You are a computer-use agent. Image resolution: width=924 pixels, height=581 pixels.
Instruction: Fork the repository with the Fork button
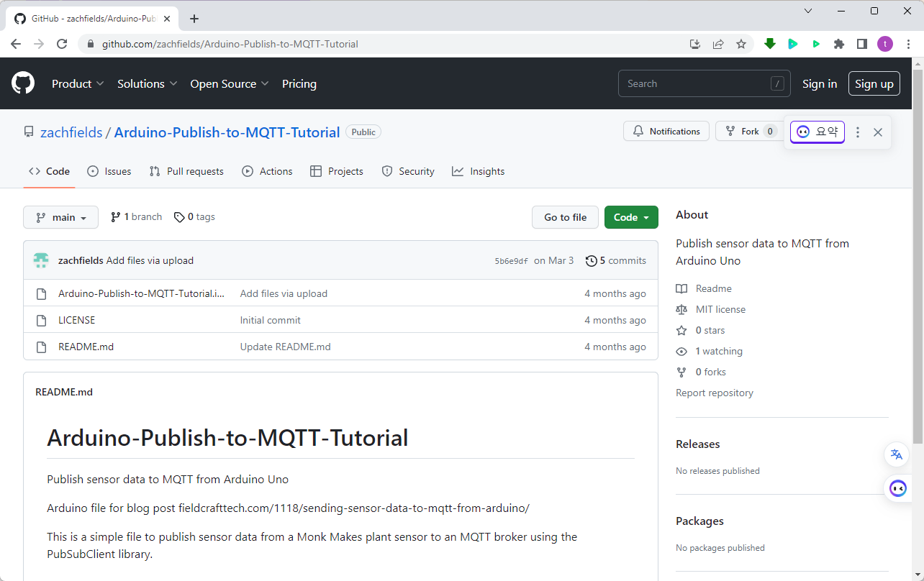[749, 131]
